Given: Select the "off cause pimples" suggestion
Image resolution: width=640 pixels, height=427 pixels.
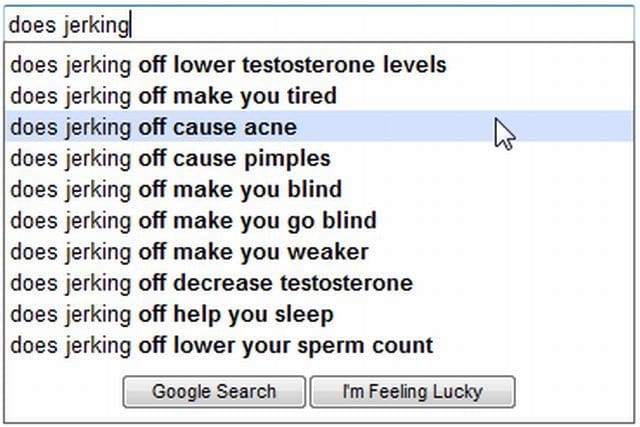Looking at the screenshot, I should (x=170, y=159).
